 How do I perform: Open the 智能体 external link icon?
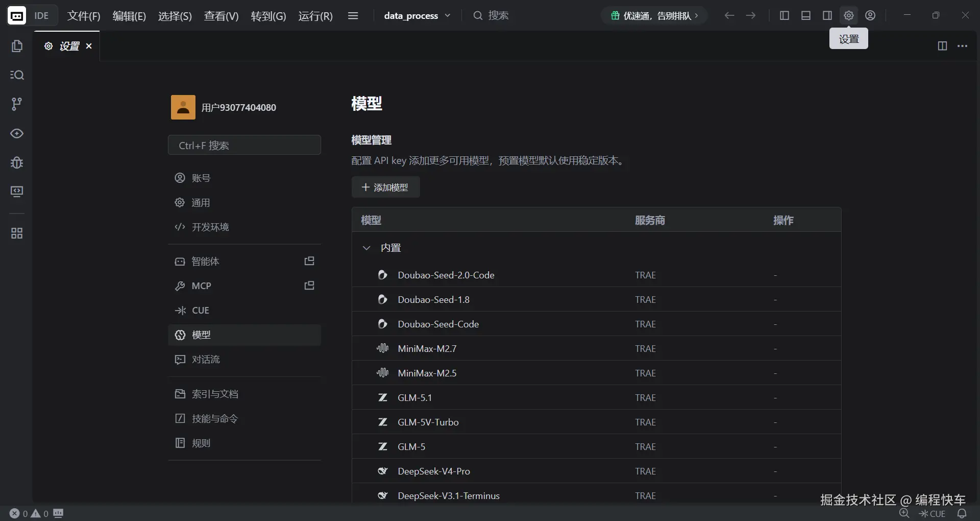coord(309,261)
